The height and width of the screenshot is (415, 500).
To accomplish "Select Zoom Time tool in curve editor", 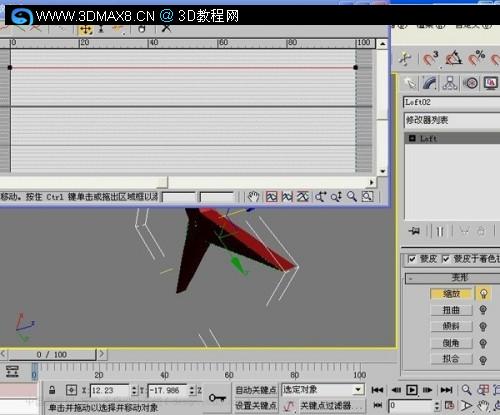I will click(x=320, y=197).
